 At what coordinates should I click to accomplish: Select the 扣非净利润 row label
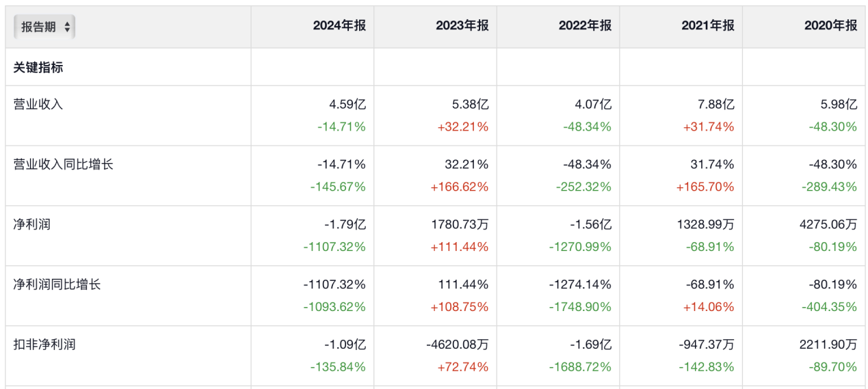click(x=44, y=345)
